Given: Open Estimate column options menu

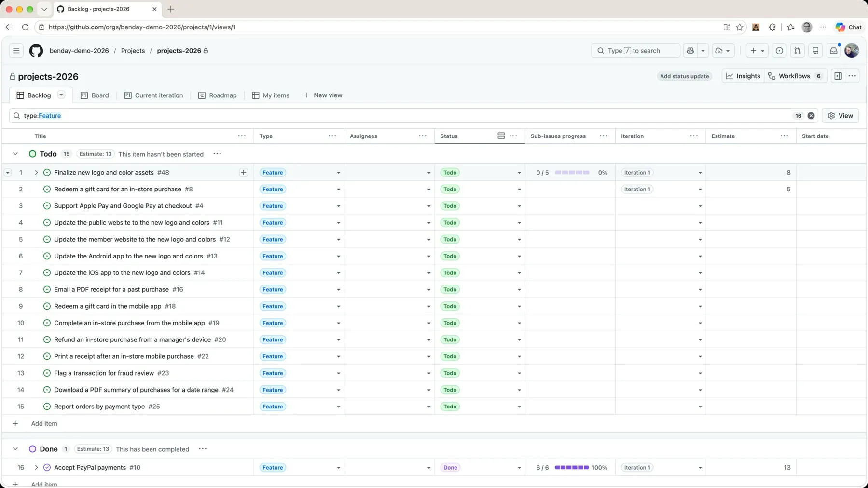Looking at the screenshot, I should (x=784, y=136).
